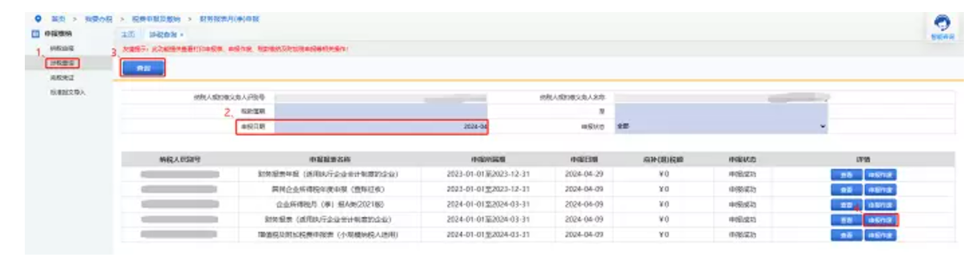Click the 申报报表名称 column header
980x262 pixels.
point(329,160)
